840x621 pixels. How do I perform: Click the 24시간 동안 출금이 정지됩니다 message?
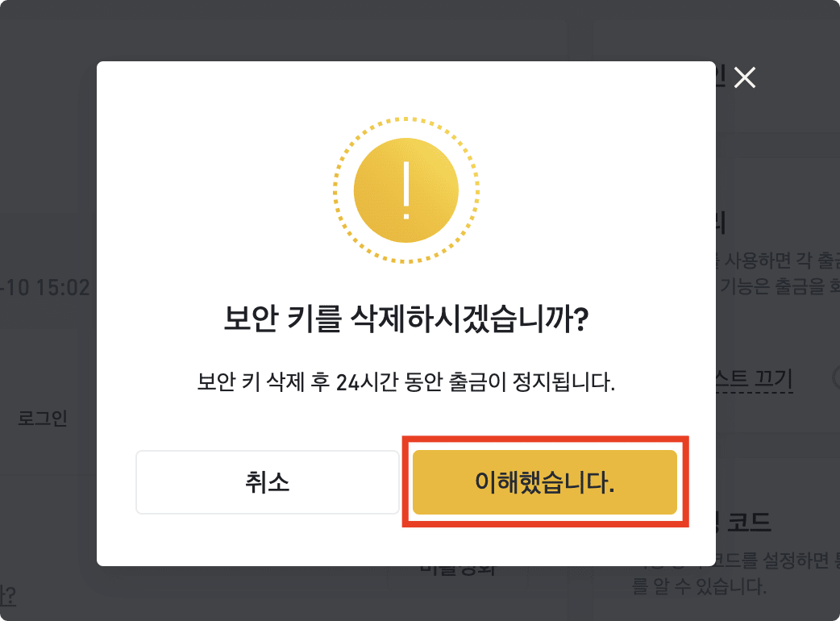(x=406, y=382)
